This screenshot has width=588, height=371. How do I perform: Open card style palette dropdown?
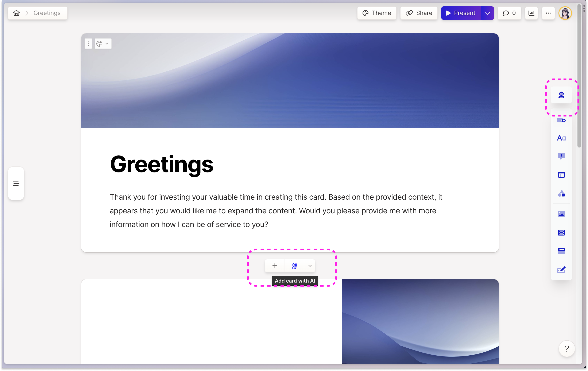(x=103, y=44)
